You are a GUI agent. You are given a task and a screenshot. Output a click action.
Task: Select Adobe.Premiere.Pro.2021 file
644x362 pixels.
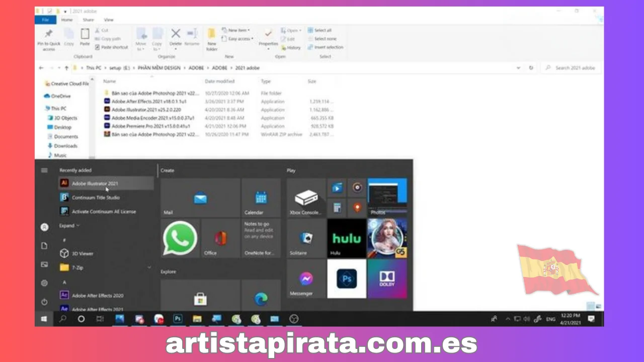click(x=150, y=126)
